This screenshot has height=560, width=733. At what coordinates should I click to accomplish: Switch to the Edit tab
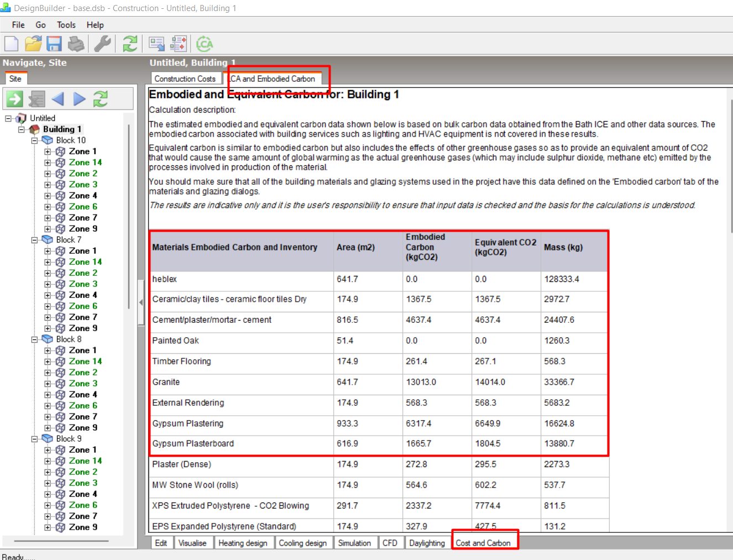pyautogui.click(x=161, y=543)
